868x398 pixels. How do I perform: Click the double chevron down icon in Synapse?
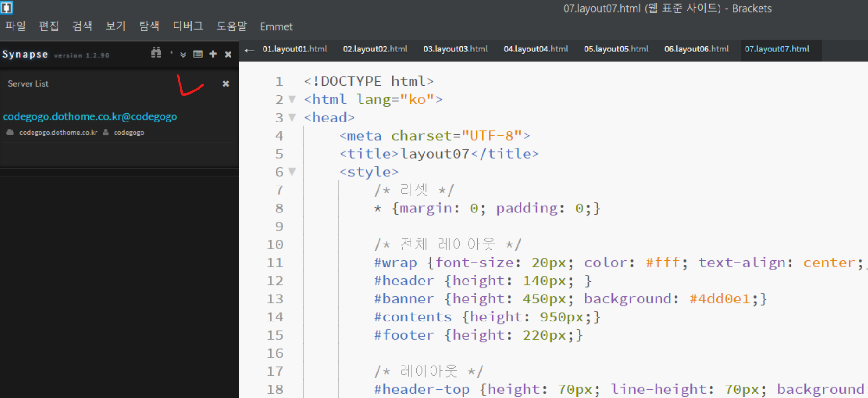coord(183,54)
